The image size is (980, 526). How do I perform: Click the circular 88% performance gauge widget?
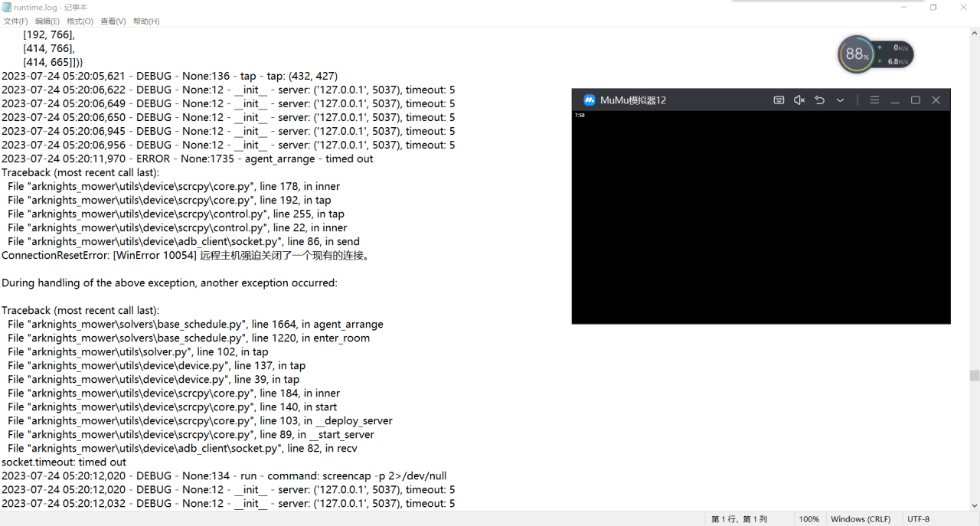(x=856, y=54)
